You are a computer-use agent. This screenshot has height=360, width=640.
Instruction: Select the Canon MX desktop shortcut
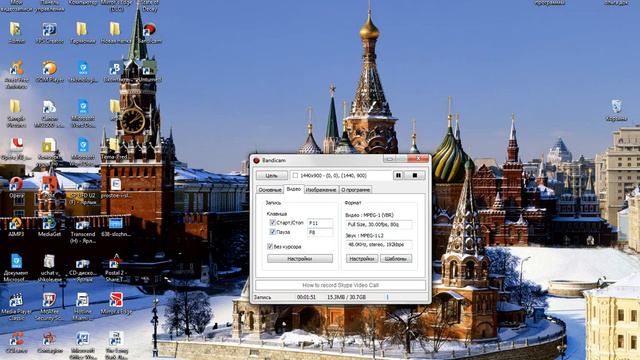pyautogui.click(x=49, y=113)
